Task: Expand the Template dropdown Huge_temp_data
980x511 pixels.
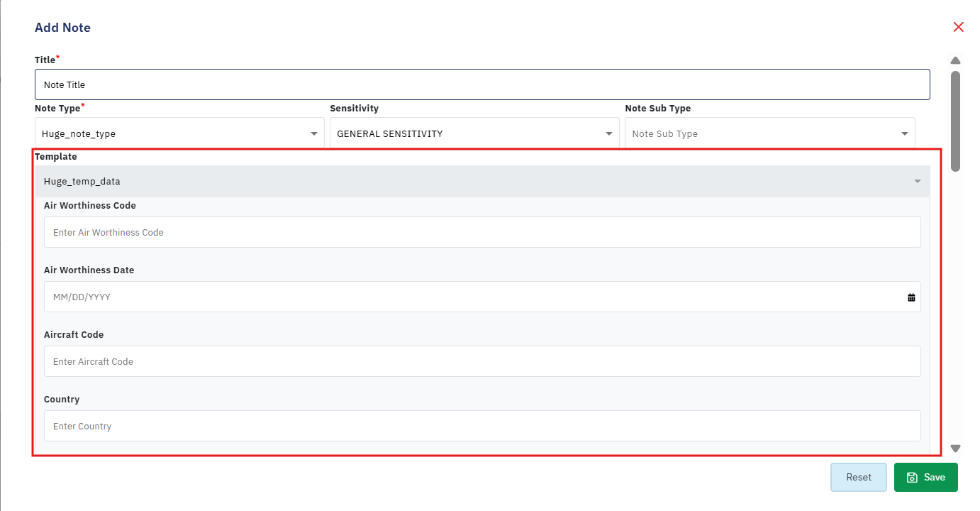Action: pos(482,182)
